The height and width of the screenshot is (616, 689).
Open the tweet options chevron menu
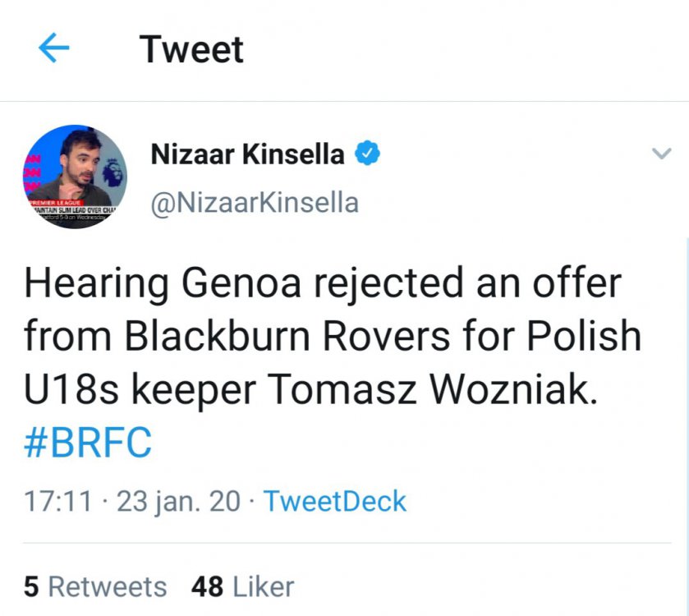click(x=660, y=154)
